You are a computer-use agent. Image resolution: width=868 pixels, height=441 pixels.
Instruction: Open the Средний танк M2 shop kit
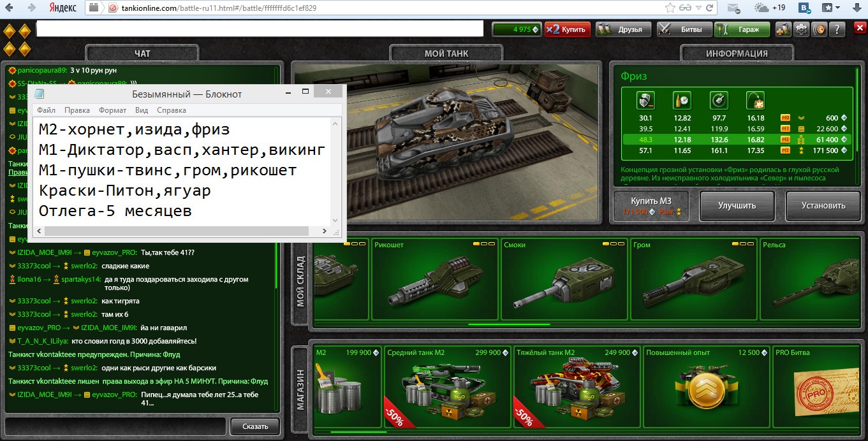click(447, 387)
